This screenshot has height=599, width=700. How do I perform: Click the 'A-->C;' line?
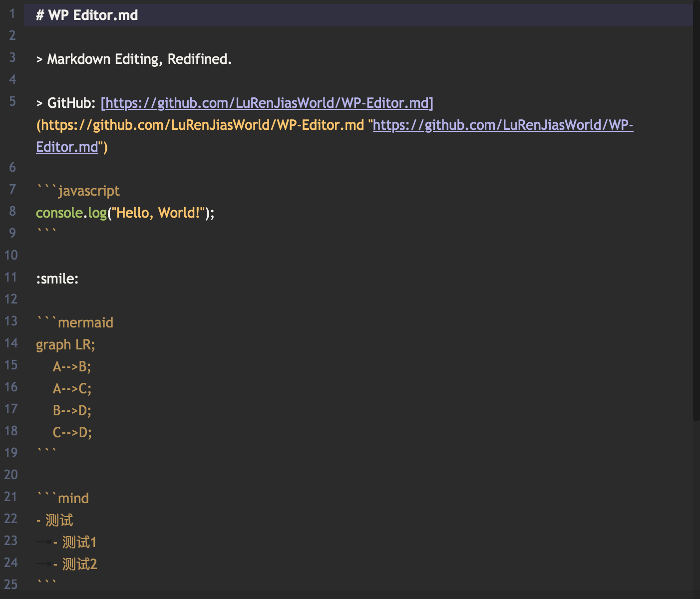pos(72,388)
